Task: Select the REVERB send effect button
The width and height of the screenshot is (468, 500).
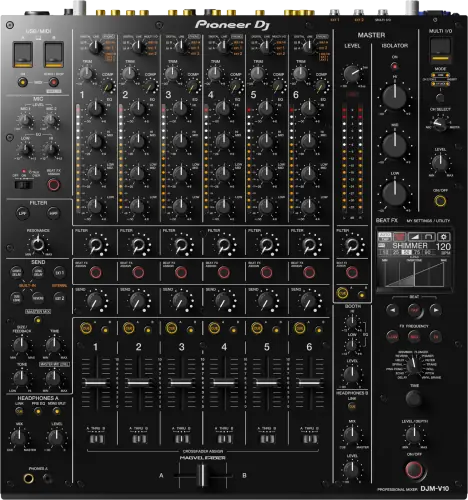Action: [38, 298]
